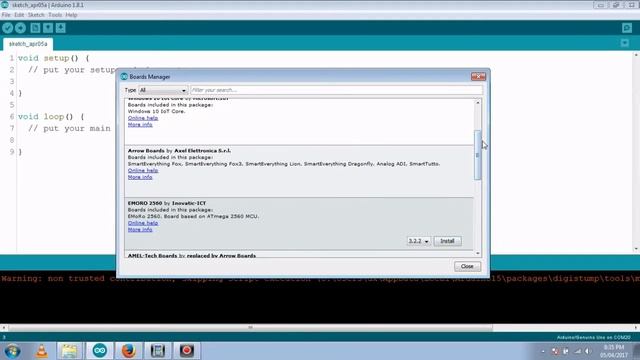Click Boards Manager scrollbar down arrow
Image resolution: width=640 pixels, height=360 pixels.
point(478,253)
